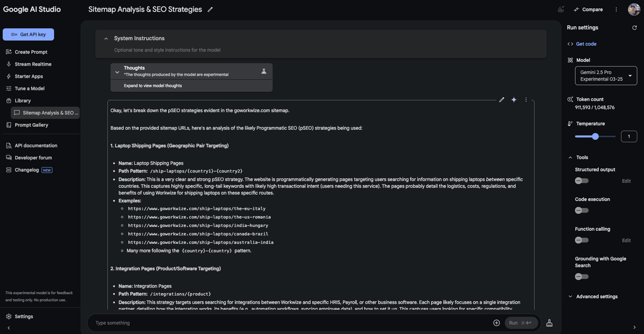Open the Get code link
The width and height of the screenshot is (644, 334).
tap(586, 44)
